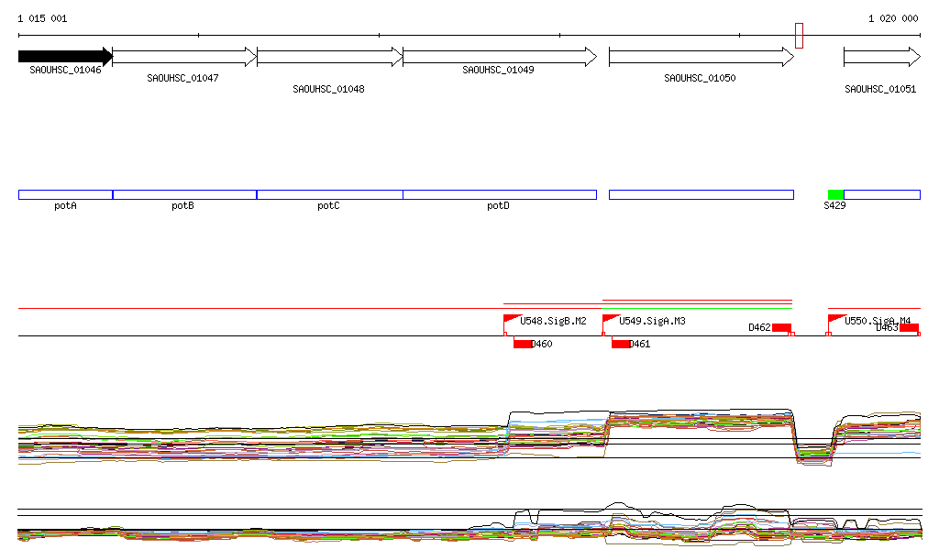
Task: Select the potB annotation box
Action: (184, 194)
